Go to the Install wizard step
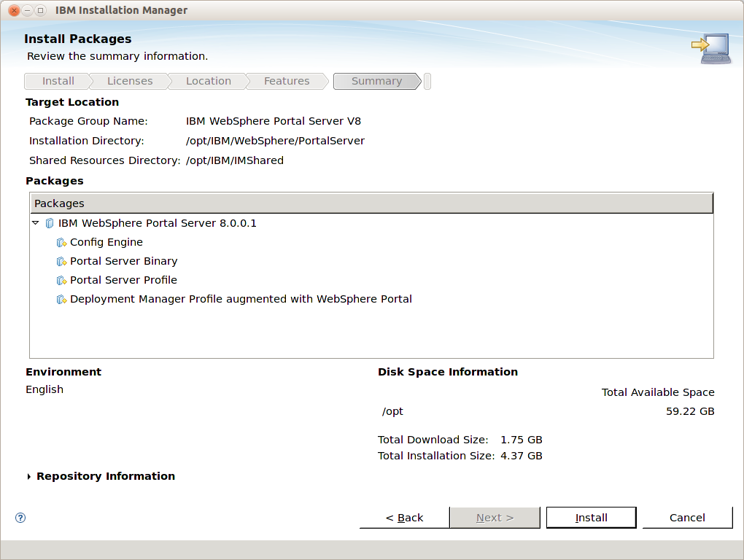Screen dimensions: 744x560 [x=58, y=81]
